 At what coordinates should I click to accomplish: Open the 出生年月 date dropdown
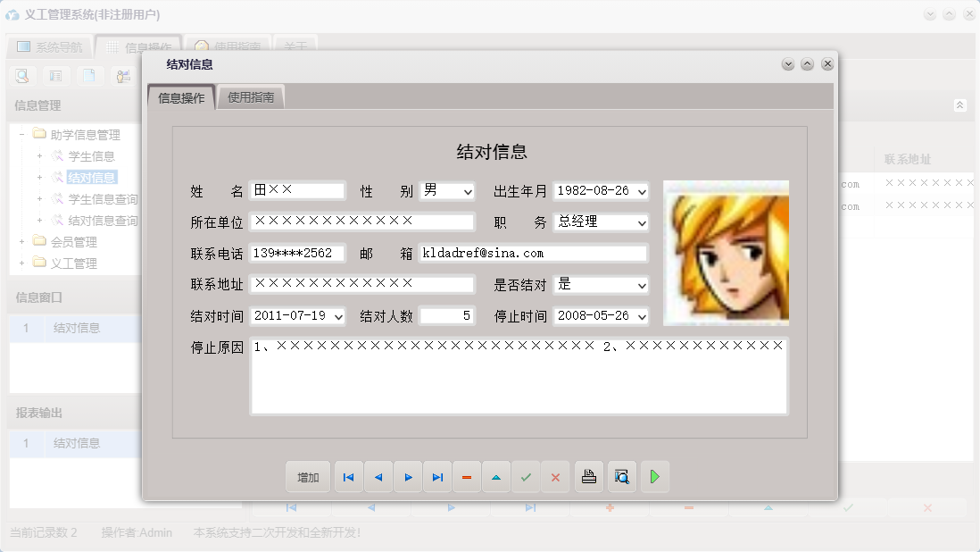[x=641, y=191]
